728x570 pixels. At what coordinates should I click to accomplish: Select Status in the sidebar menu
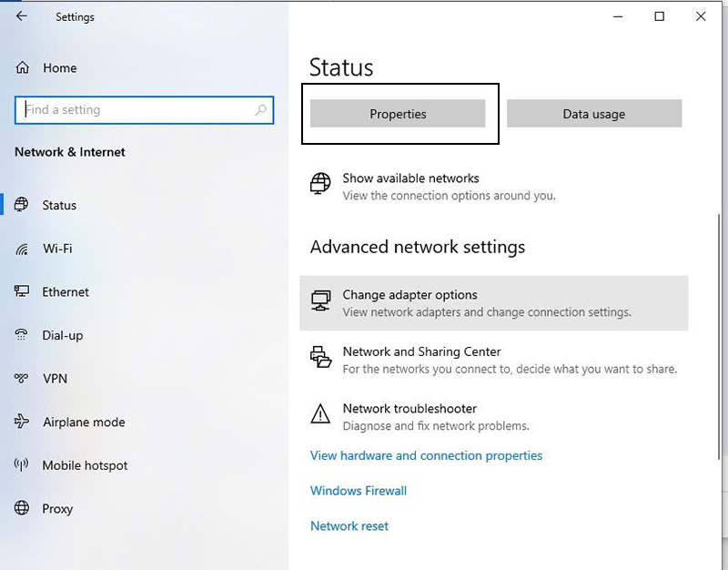pyautogui.click(x=59, y=206)
